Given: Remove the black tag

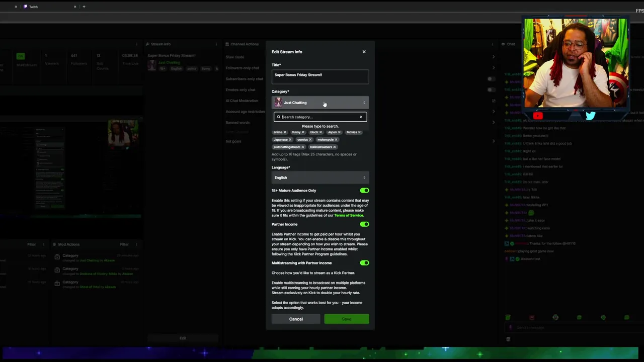Looking at the screenshot, I should coord(320,132).
